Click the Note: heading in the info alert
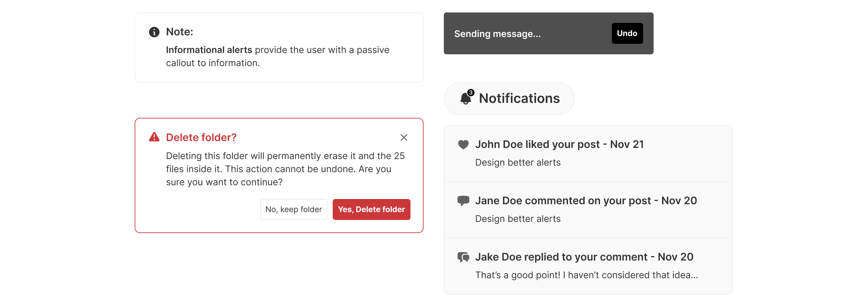This screenshot has height=307, width=868. [x=180, y=32]
